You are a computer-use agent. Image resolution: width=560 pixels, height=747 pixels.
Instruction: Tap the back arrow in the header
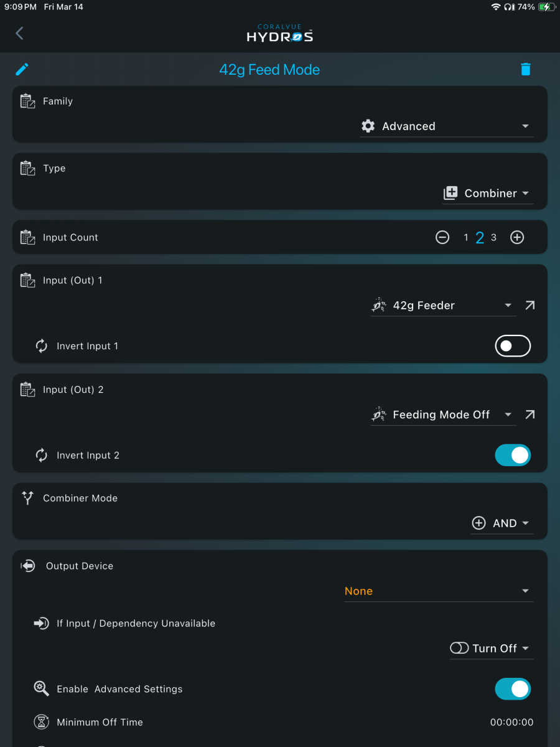19,34
